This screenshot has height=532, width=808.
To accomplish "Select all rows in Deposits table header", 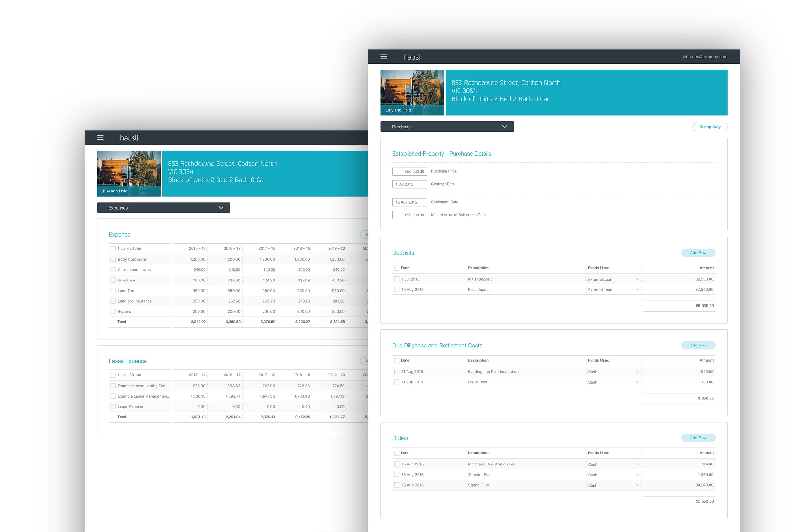I will pyautogui.click(x=396, y=268).
